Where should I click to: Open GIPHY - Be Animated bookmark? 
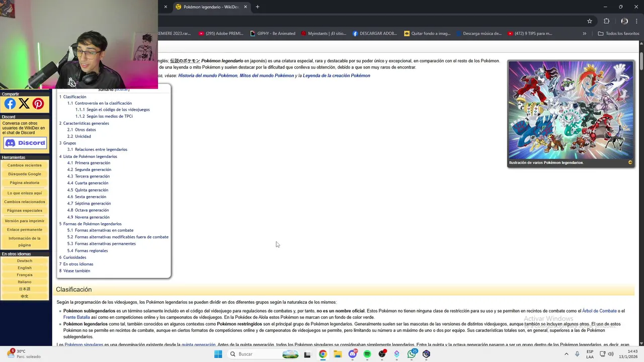(x=272, y=34)
